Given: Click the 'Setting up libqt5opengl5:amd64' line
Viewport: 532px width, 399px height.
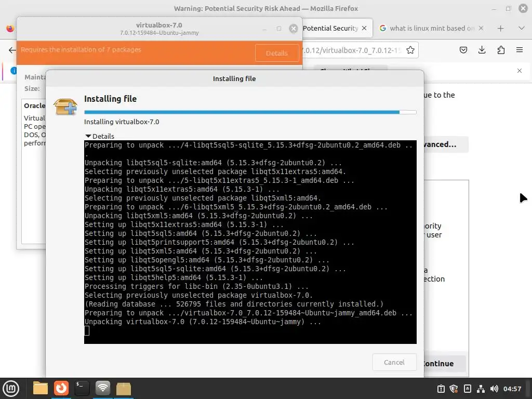Looking at the screenshot, I should tap(207, 260).
